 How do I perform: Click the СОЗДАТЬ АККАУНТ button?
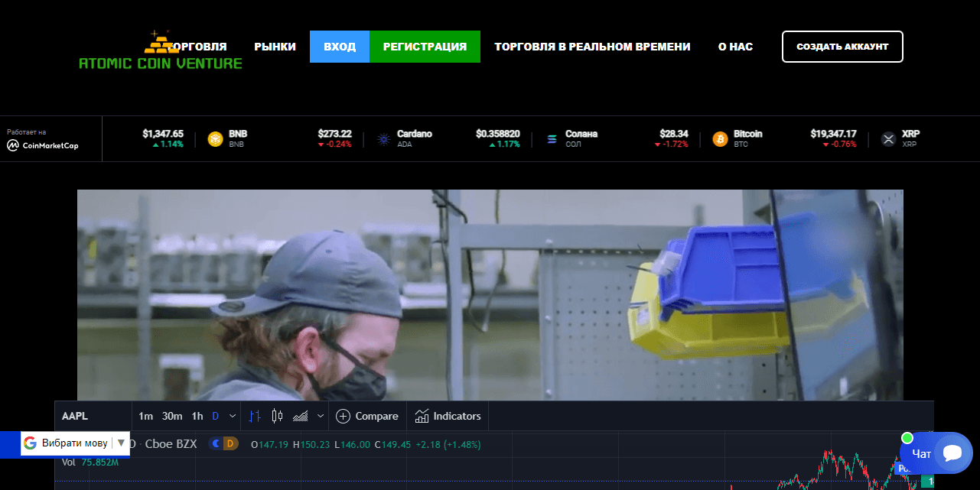coord(842,46)
